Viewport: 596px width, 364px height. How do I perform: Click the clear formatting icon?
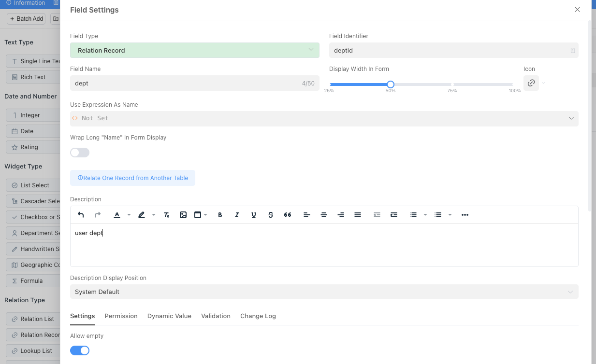[166, 215]
